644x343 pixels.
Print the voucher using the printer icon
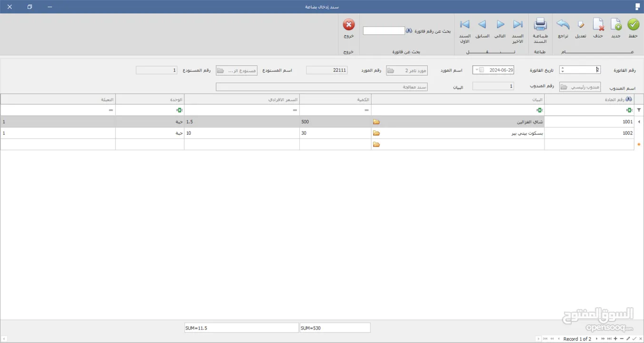(540, 24)
